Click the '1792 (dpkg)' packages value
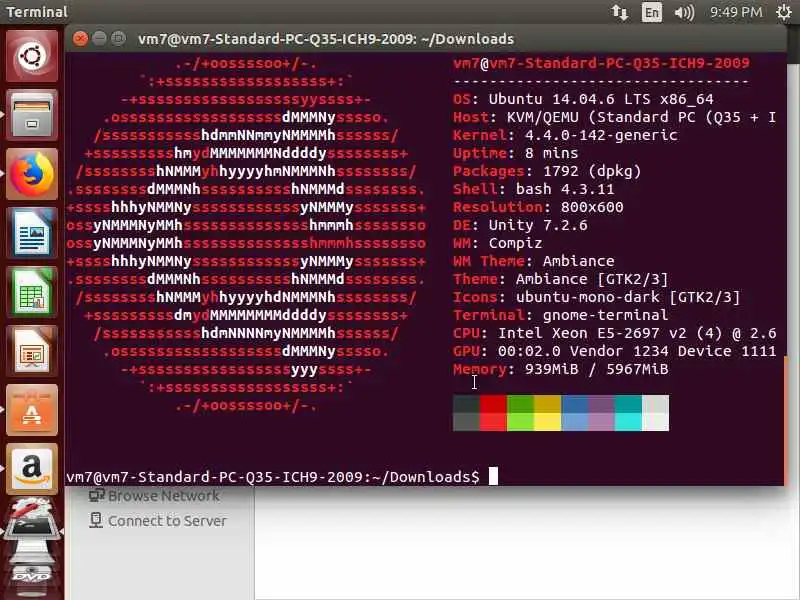The image size is (800, 600). click(x=592, y=171)
